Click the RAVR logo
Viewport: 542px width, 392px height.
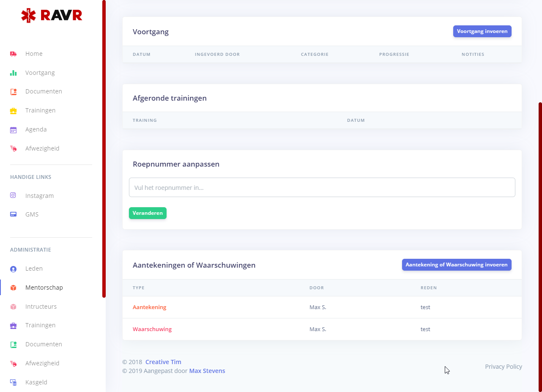[52, 16]
